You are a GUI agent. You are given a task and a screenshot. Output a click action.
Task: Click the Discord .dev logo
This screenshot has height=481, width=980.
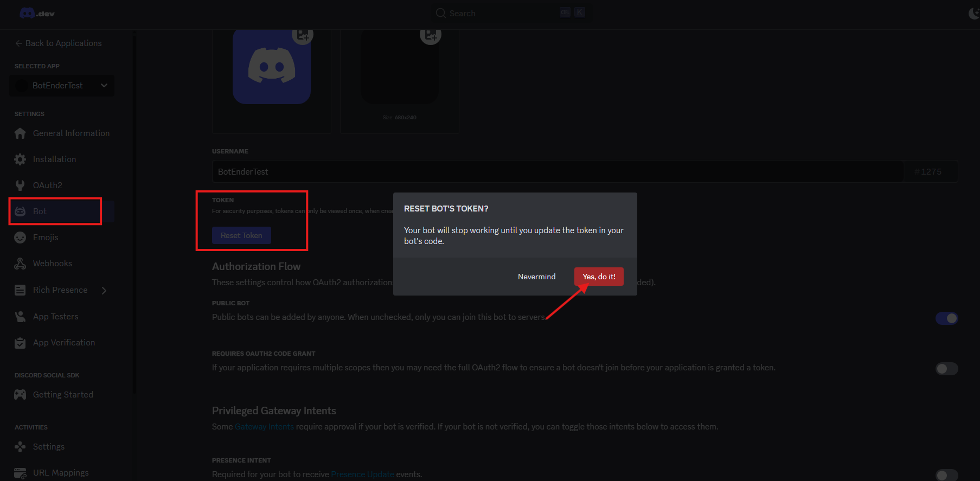37,13
